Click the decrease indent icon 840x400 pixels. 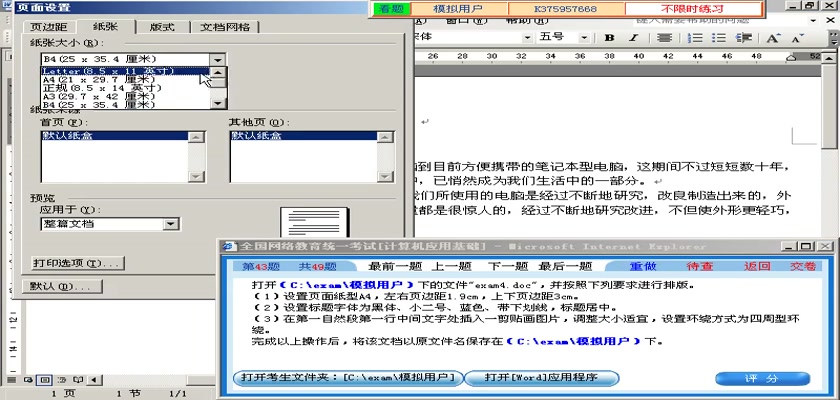(744, 37)
